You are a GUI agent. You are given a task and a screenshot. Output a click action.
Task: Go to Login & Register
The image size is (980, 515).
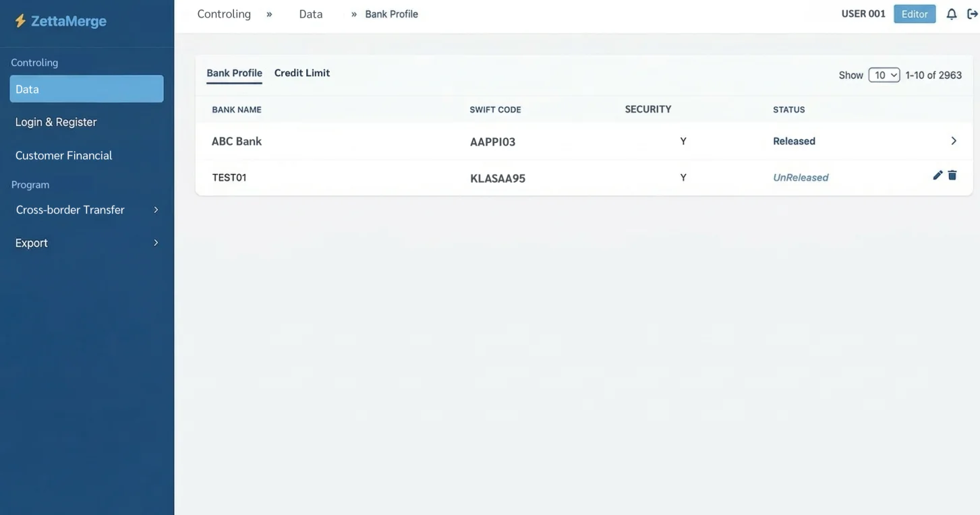tap(56, 122)
